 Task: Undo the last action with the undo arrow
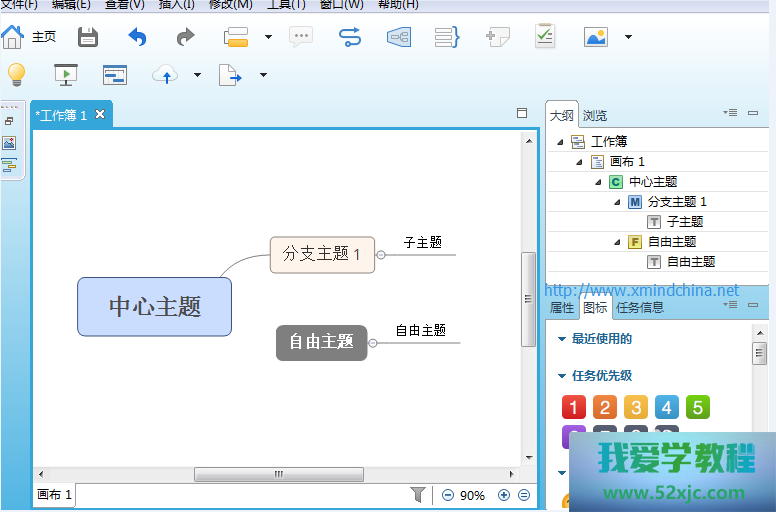point(137,38)
